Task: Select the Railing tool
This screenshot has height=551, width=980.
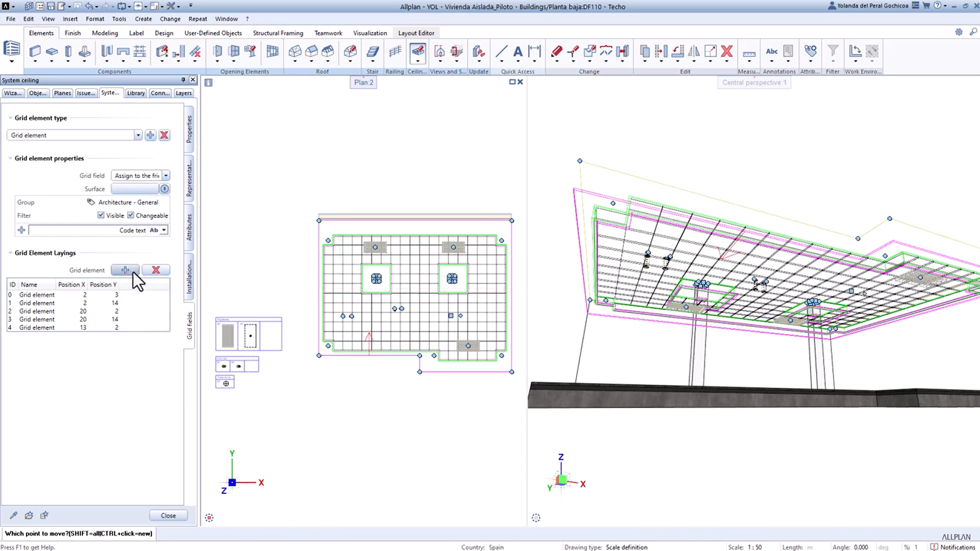Action: [395, 51]
